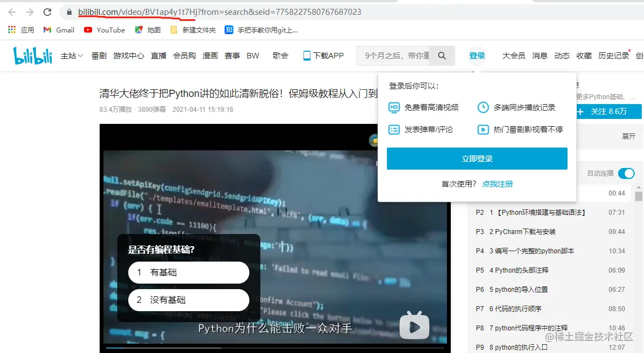Toggle the 自动连播 switch
This screenshot has width=644, height=353.
(x=626, y=173)
